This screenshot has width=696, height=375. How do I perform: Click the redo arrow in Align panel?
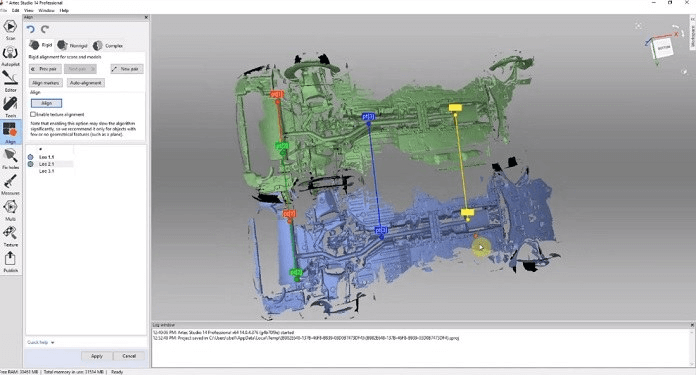pyautogui.click(x=45, y=29)
